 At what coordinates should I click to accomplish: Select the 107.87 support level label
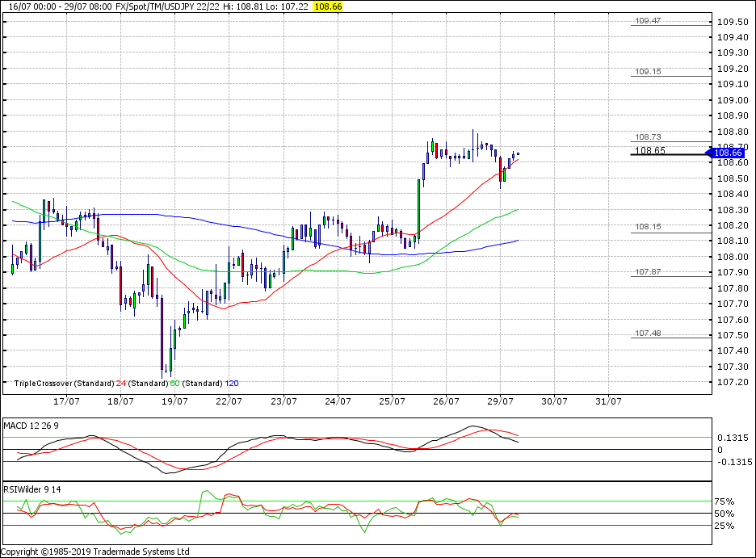tap(648, 272)
